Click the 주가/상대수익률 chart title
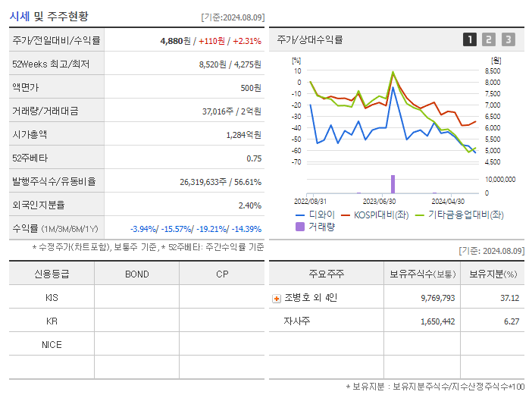Screen dimensions: 532x398 [310, 39]
